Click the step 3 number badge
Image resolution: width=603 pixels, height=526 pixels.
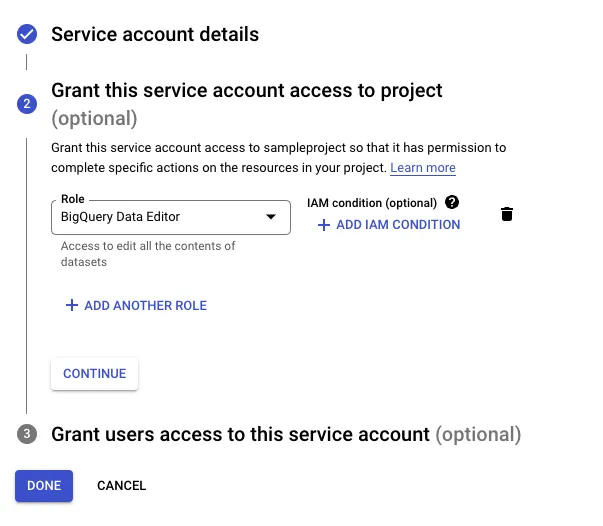(27, 434)
